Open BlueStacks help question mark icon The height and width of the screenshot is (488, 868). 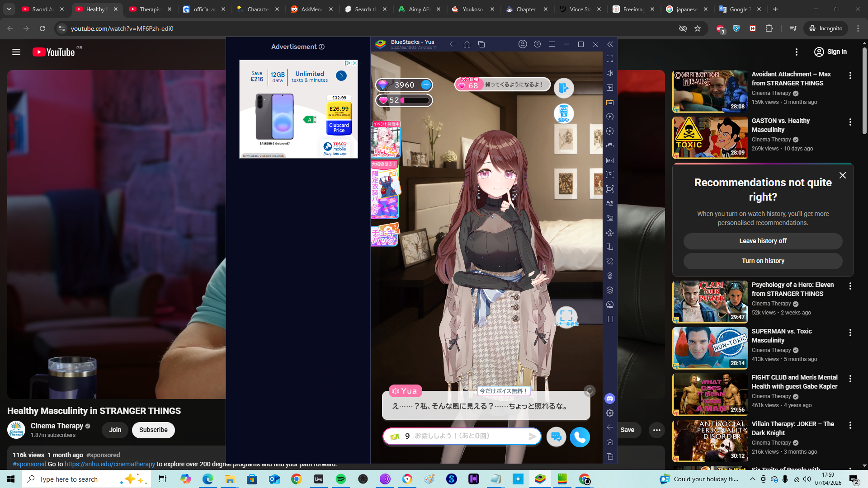coord(537,44)
